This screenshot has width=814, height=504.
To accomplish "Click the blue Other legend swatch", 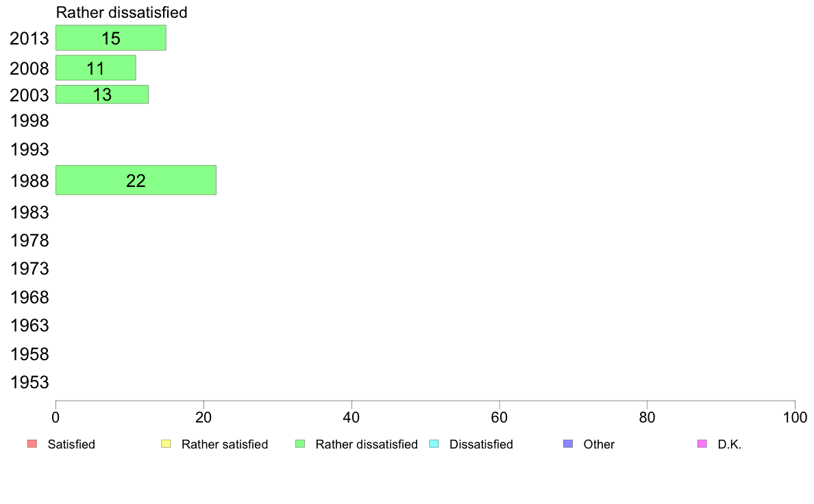I will click(568, 444).
